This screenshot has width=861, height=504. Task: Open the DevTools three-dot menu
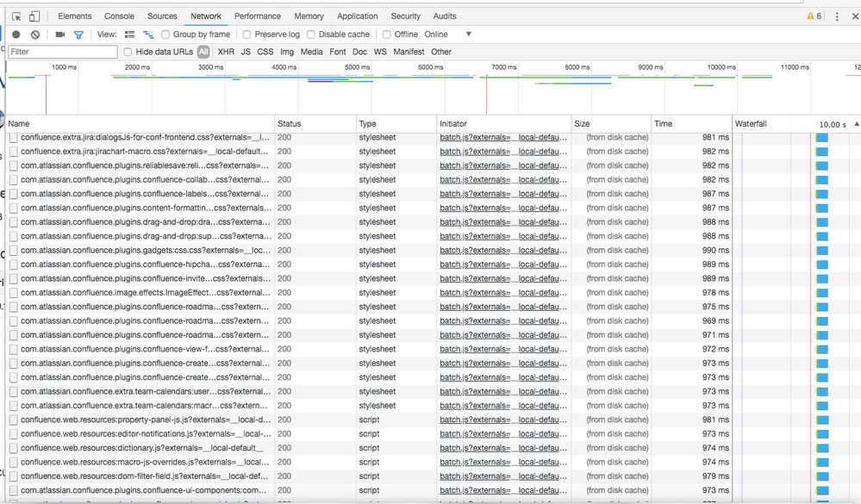pyautogui.click(x=836, y=16)
